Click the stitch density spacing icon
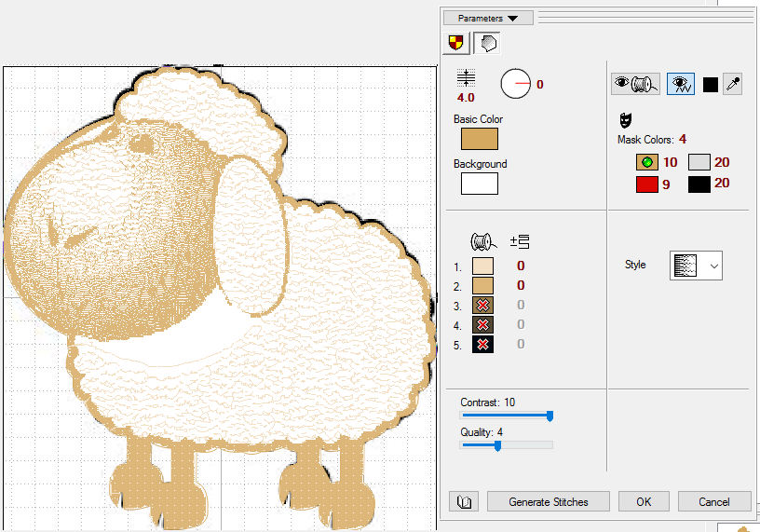This screenshot has width=760, height=532. (466, 78)
